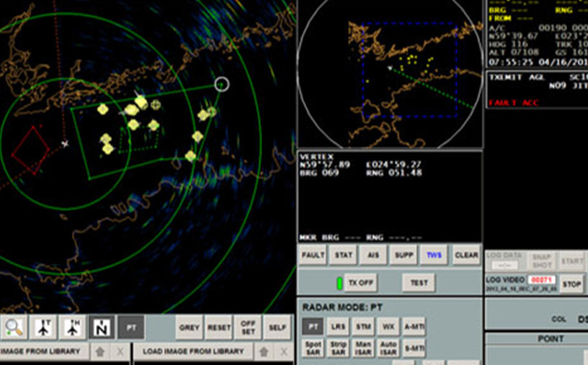Run the radar TEST button

[419, 282]
